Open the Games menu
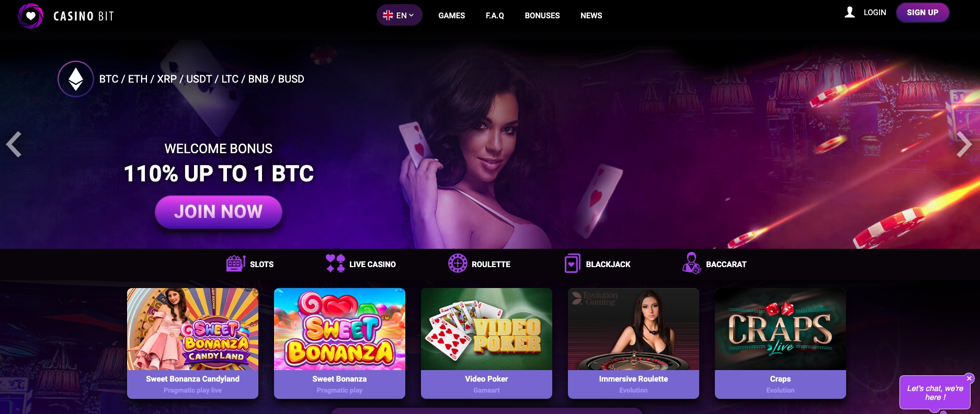Viewport: 980px width, 414px height. coord(452,16)
